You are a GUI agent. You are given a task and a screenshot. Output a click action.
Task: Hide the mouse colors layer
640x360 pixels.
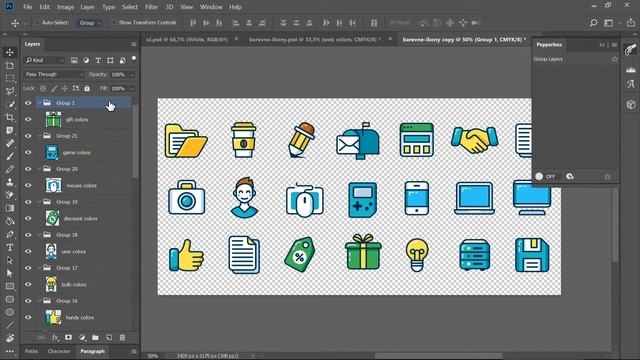click(x=28, y=185)
